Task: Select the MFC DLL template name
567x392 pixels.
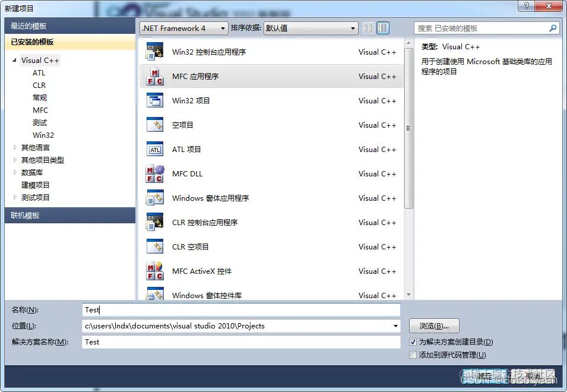Action: click(187, 173)
